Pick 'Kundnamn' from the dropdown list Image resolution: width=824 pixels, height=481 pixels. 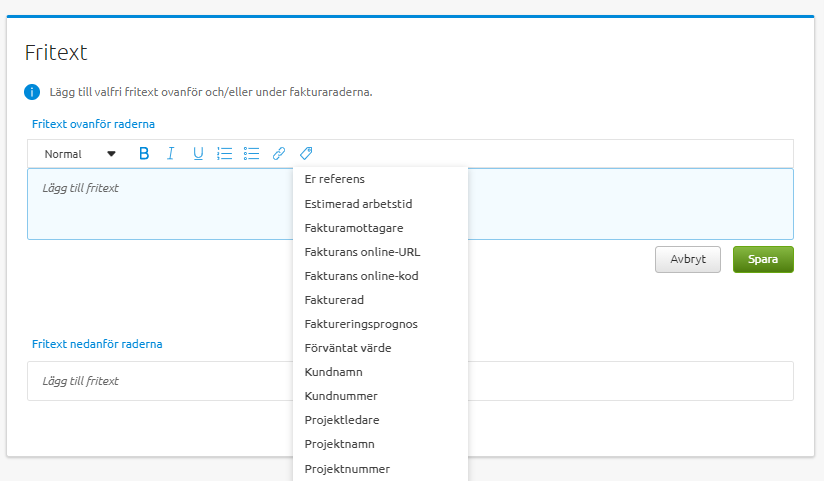click(333, 372)
